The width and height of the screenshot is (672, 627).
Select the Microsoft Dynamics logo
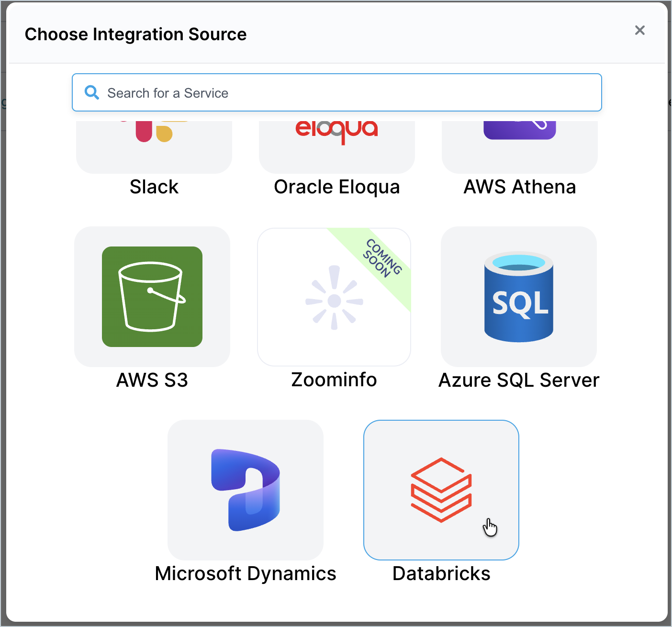point(246,490)
